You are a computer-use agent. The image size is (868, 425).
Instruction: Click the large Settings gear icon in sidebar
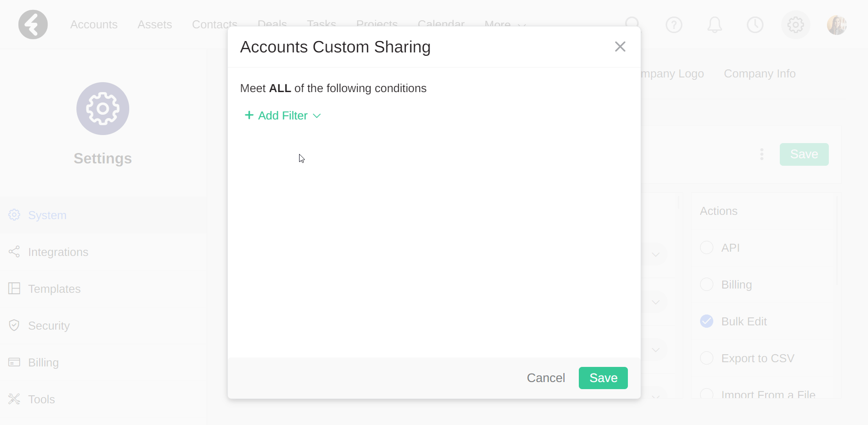(103, 109)
